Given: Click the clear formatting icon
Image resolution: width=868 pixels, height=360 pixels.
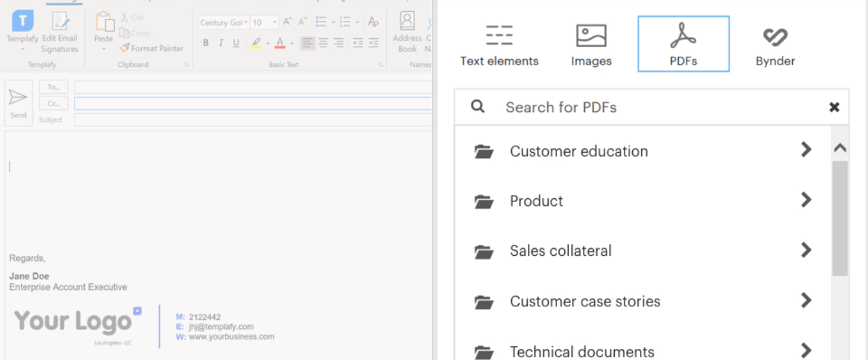Looking at the screenshot, I should coord(373,22).
